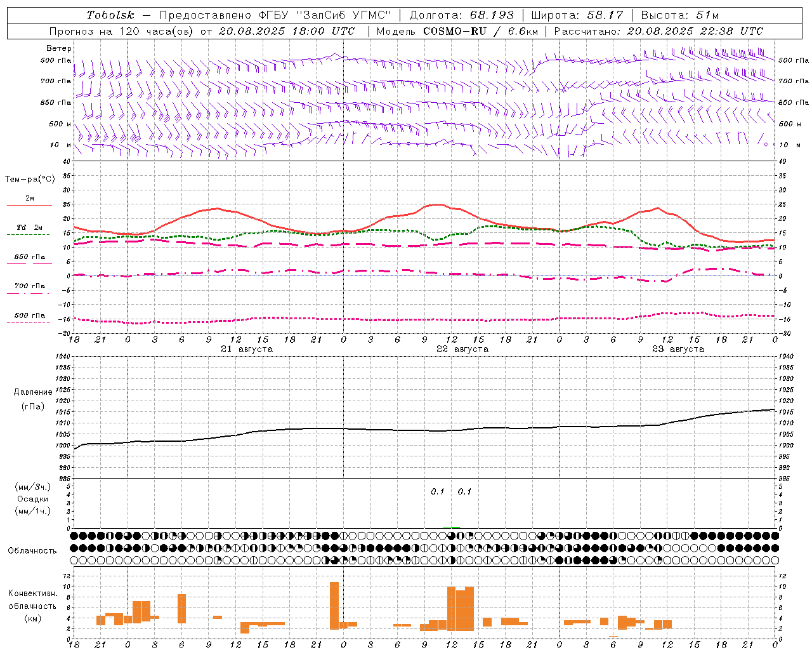Click the Широта: 58.17 value
This screenshot has width=812, height=650.
click(x=577, y=15)
